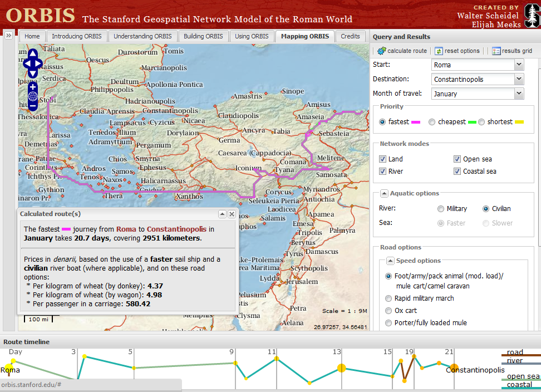
Task: Click the yellow shortest color swatch
Action: coord(519,122)
